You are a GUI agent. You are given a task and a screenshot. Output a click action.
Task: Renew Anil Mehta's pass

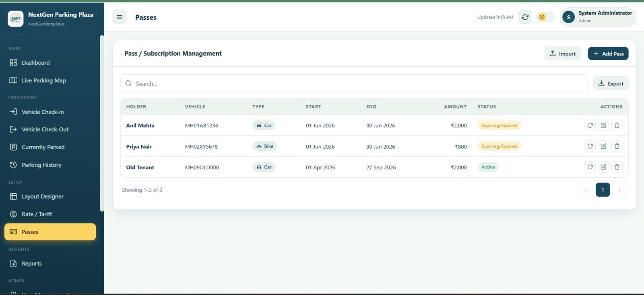(590, 125)
